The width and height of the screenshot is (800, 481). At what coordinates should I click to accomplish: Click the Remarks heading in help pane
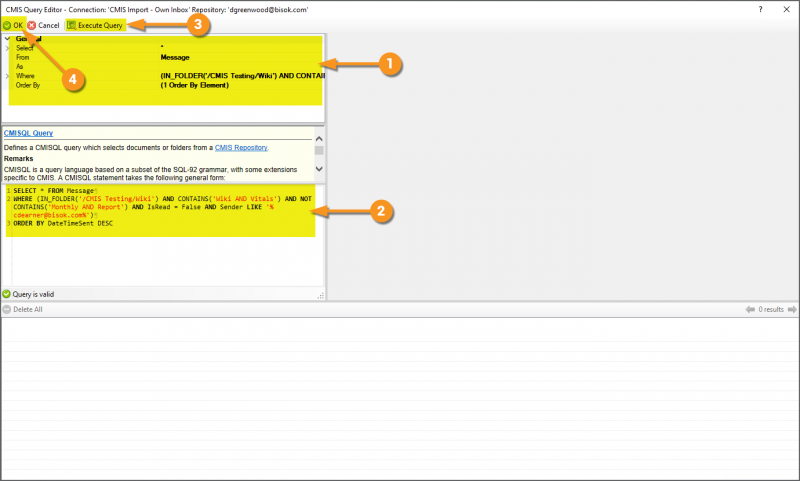tap(18, 159)
